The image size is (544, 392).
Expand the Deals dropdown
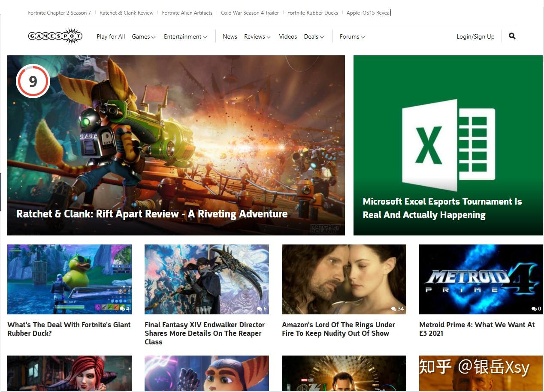pyautogui.click(x=314, y=37)
